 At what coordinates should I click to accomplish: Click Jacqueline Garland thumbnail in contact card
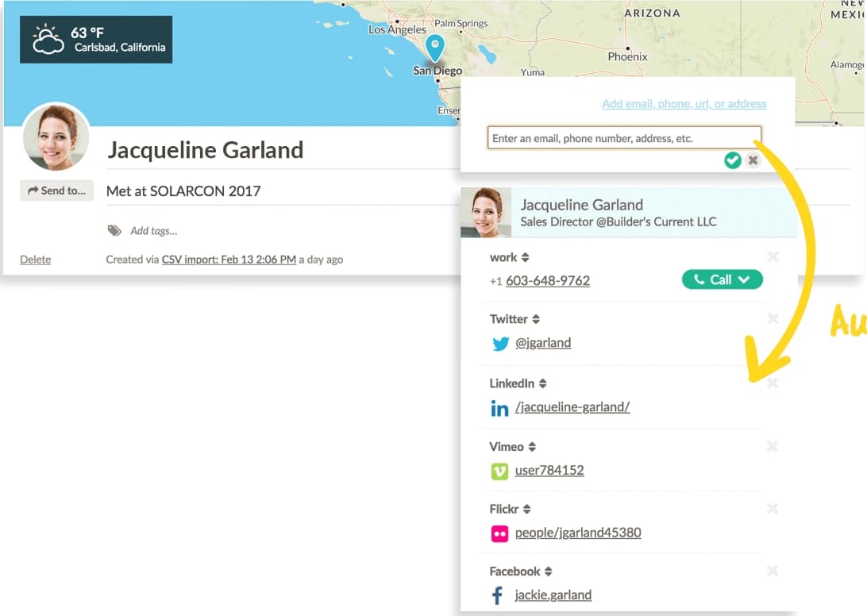(x=486, y=213)
